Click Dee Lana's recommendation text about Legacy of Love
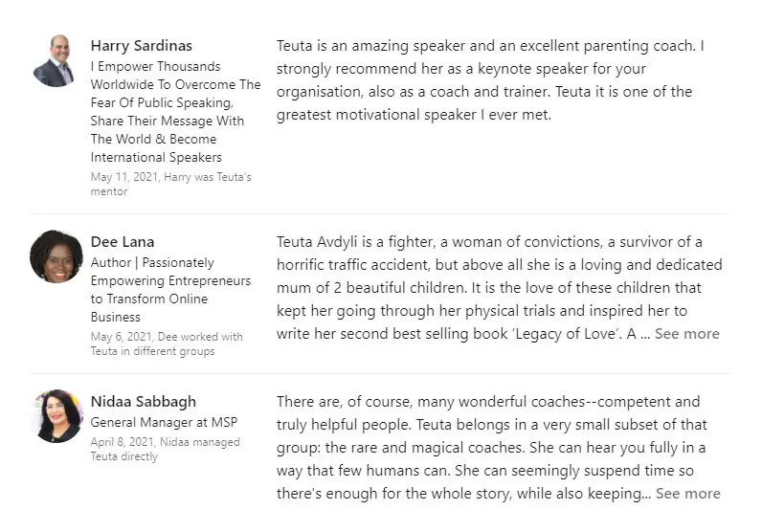762x532 pixels. [x=499, y=288]
